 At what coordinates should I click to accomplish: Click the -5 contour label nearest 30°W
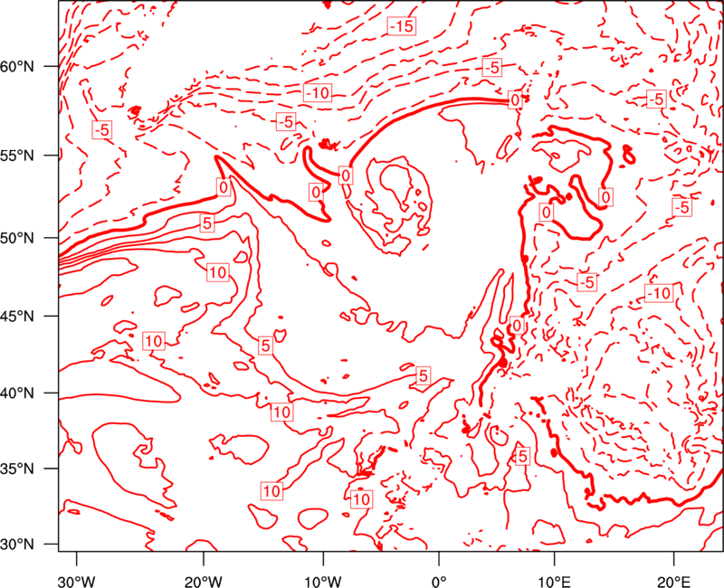tap(102, 130)
